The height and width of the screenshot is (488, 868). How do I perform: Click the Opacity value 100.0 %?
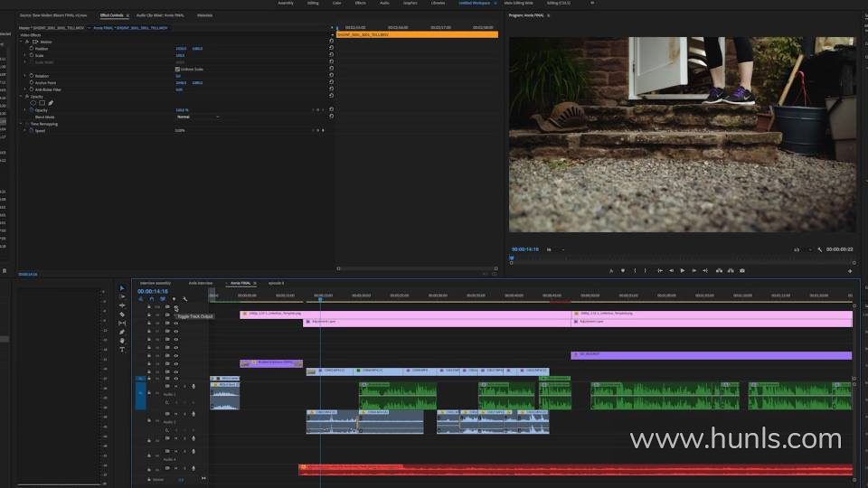pyautogui.click(x=182, y=110)
